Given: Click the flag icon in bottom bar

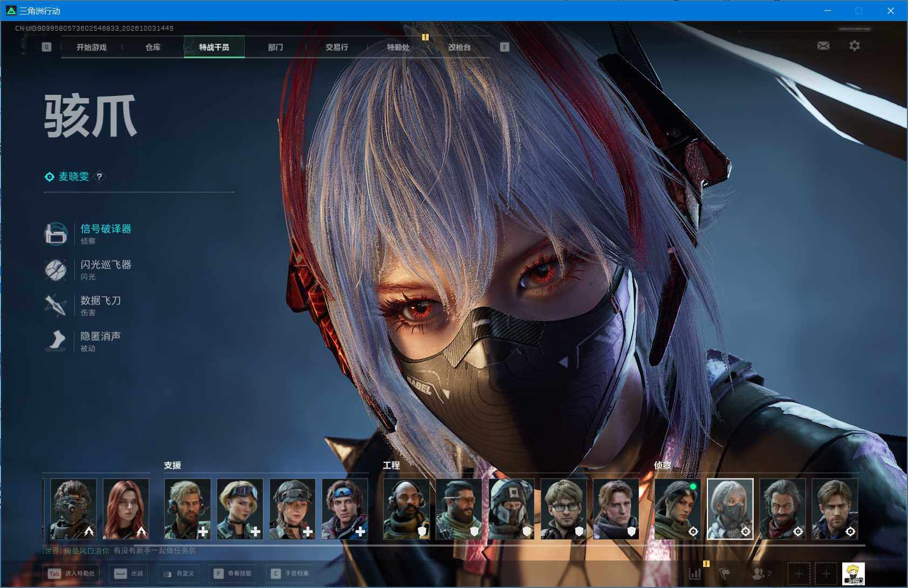Looking at the screenshot, I should [725, 573].
